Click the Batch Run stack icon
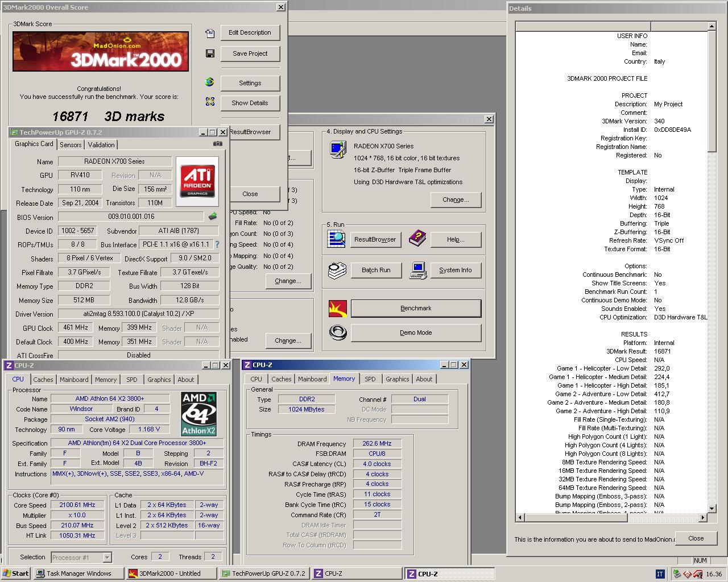Screen dimensions: 728x582 coord(337,270)
